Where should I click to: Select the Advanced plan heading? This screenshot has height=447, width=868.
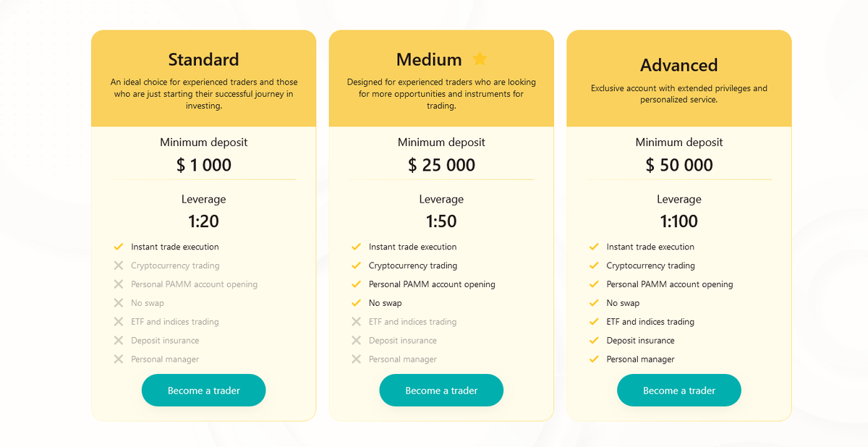pos(679,65)
